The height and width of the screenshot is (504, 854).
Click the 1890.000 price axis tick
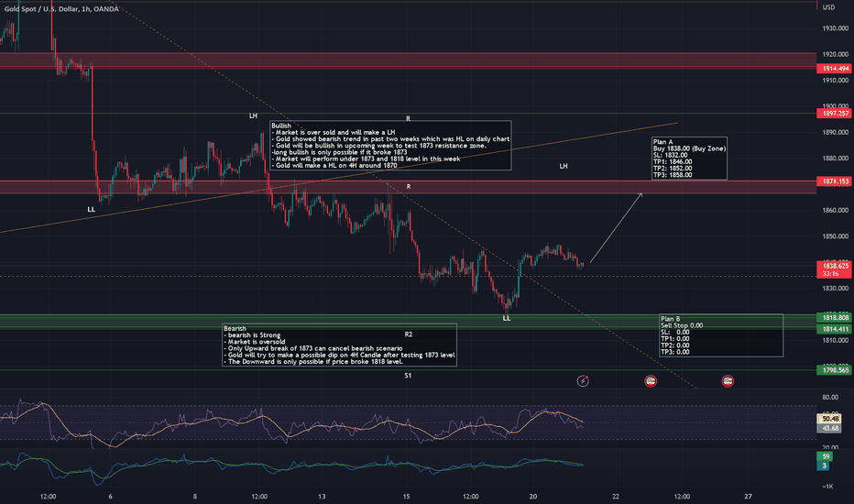pos(836,132)
